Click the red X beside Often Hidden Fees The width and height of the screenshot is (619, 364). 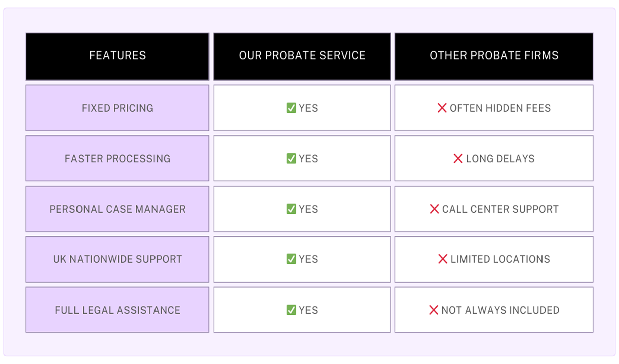[x=442, y=108]
